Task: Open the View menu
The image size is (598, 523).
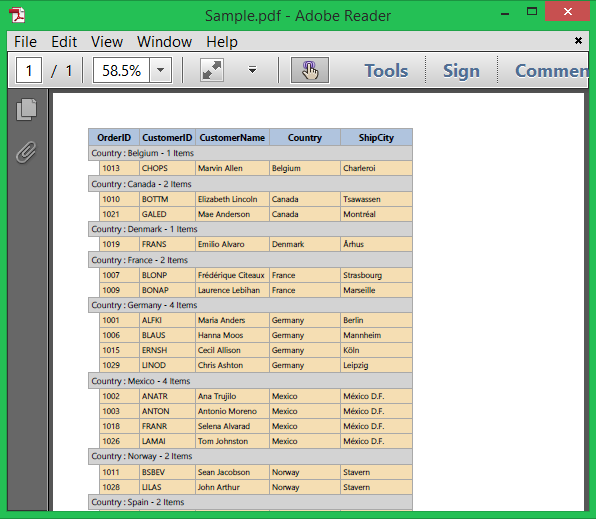Action: (x=107, y=42)
